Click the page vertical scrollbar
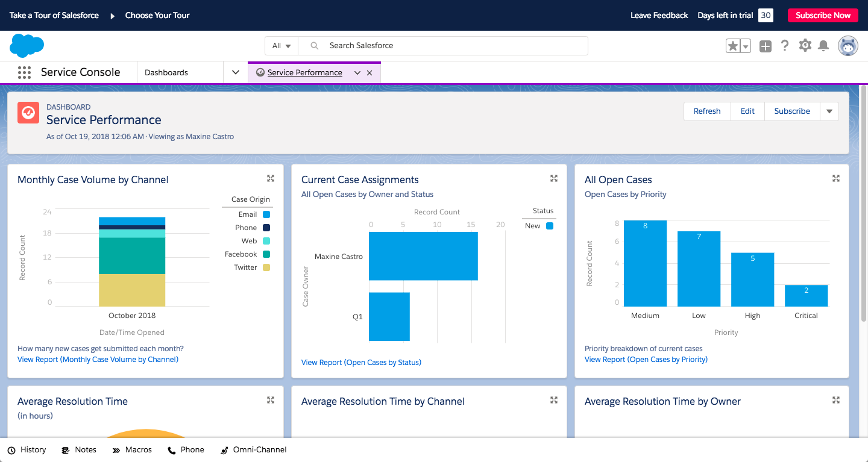Viewport: 868px width, 462px height. coord(863,202)
